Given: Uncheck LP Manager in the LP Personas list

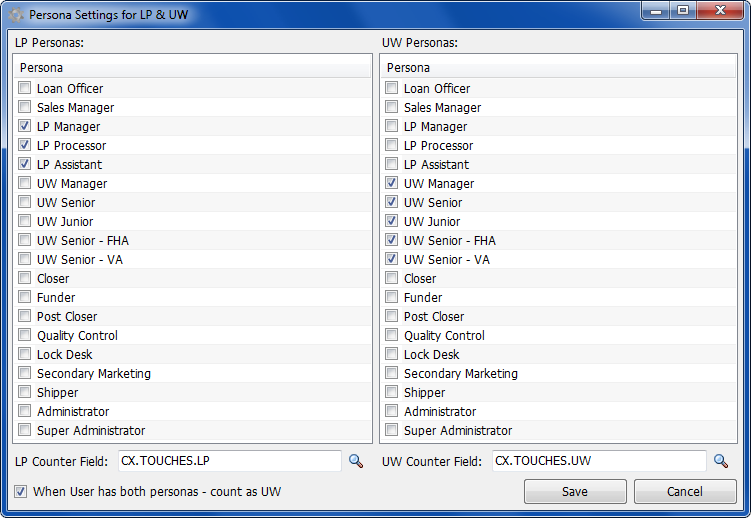Looking at the screenshot, I should [24, 126].
